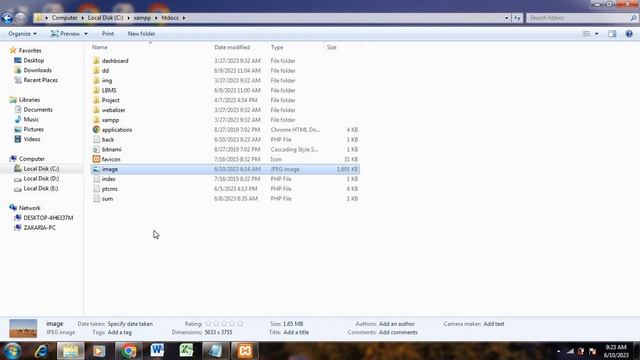Open Preview dropdown arrow
This screenshot has height=360, width=640.
[x=86, y=34]
